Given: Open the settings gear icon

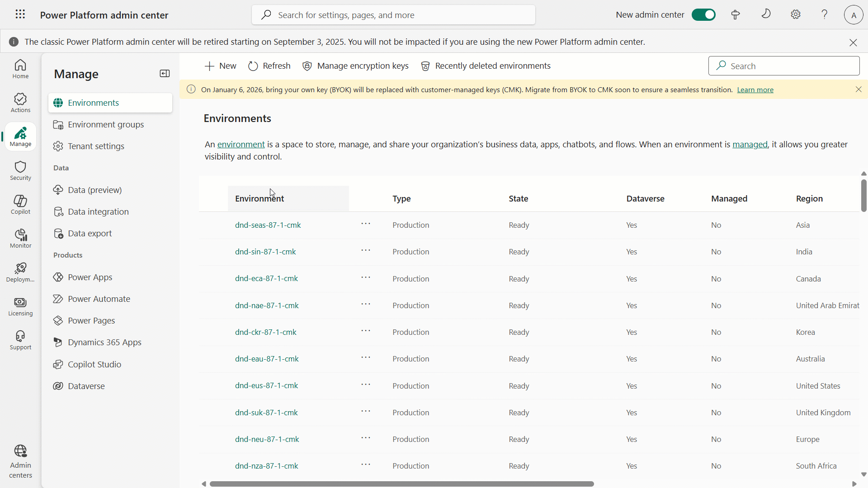Looking at the screenshot, I should (796, 14).
